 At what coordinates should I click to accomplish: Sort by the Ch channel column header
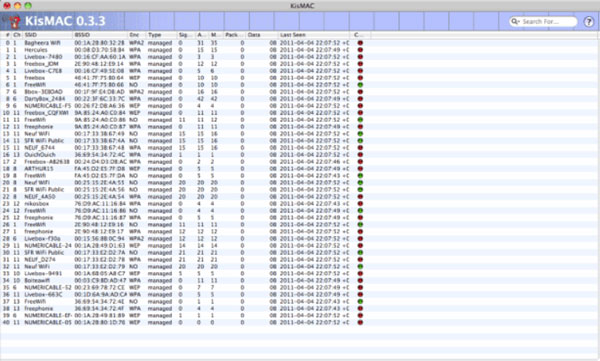pos(17,35)
